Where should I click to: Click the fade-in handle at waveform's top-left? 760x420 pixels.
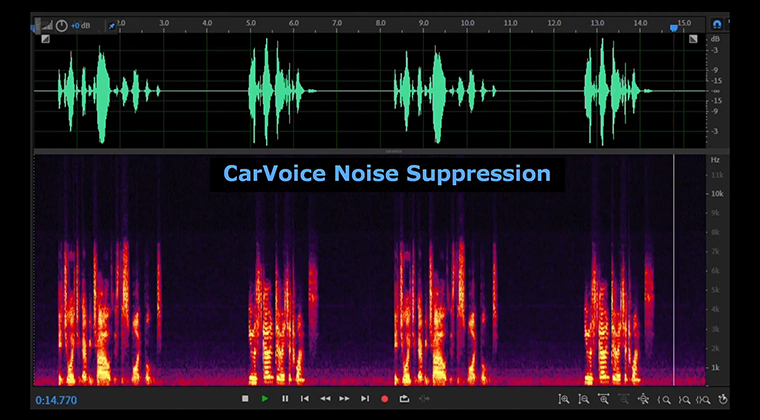45,39
